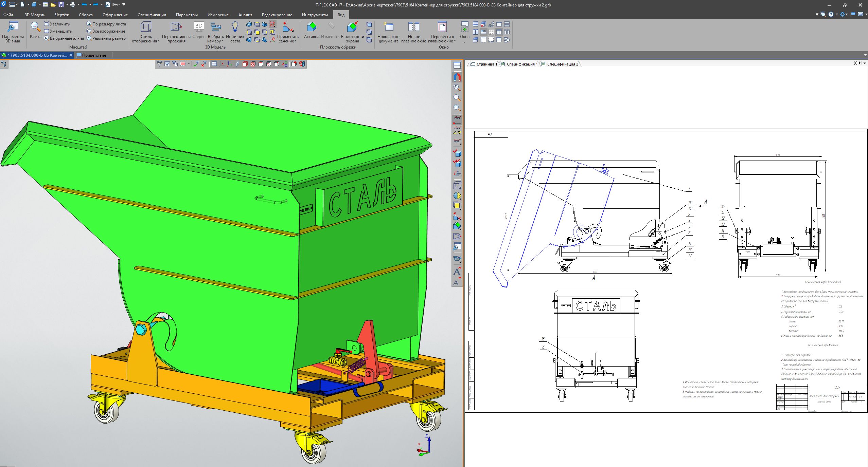The width and height of the screenshot is (868, 467).
Task: Close the 7903.5184.000-Б СБ document tab
Action: point(71,55)
